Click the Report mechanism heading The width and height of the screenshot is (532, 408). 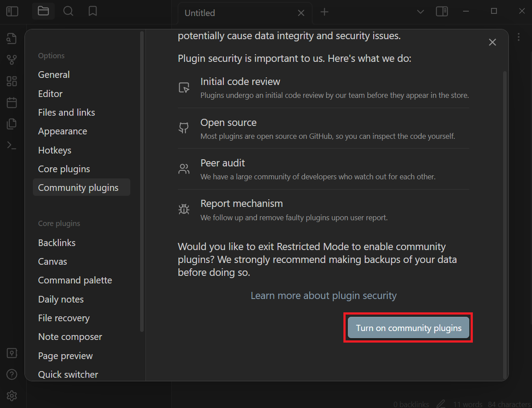[x=242, y=203]
